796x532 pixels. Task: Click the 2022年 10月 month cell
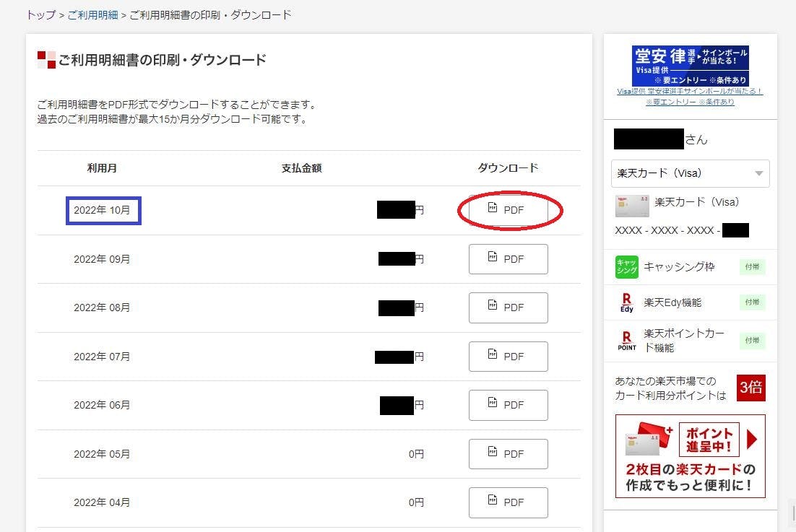102,211
